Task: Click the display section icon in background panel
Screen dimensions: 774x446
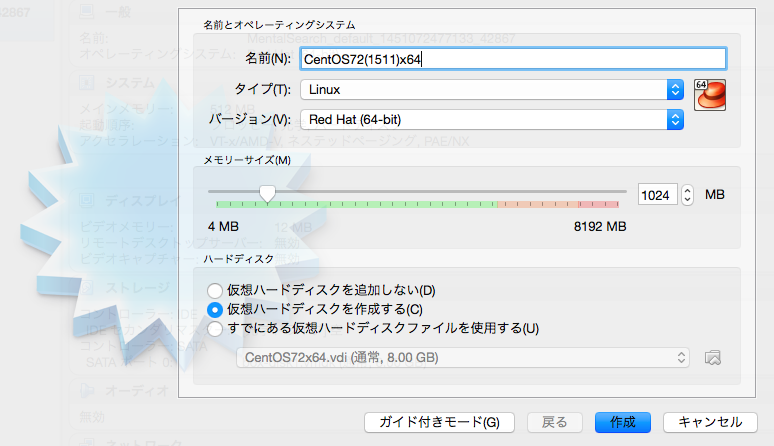Action: coord(86,200)
